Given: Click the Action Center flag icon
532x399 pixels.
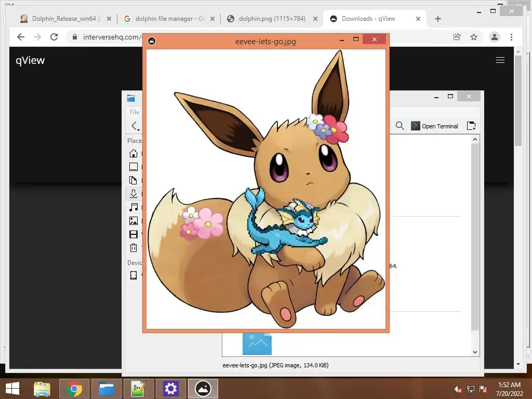Looking at the screenshot, I should point(483,389).
